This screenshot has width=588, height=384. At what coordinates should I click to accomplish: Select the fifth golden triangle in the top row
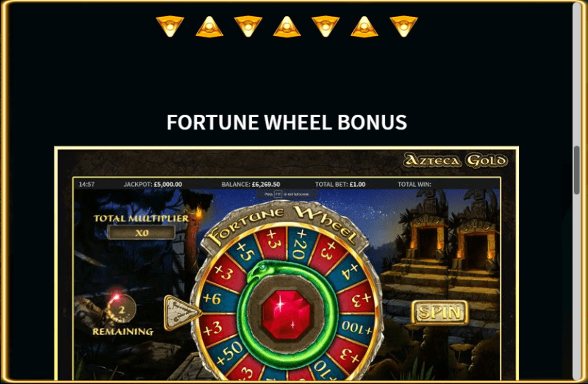coord(326,26)
